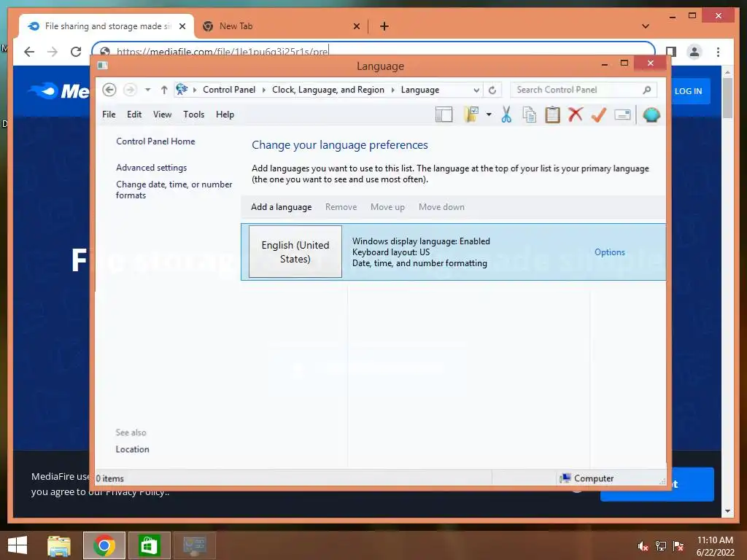Open Control Panel Home link
This screenshot has width=747, height=560.
pos(155,141)
